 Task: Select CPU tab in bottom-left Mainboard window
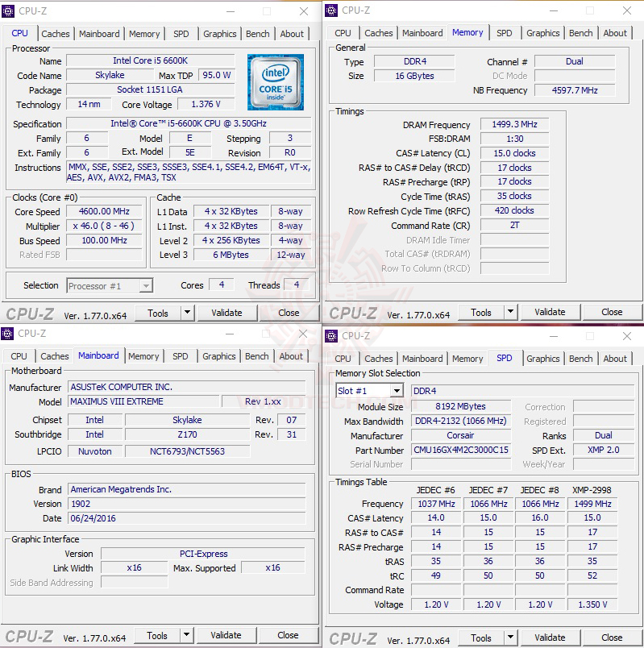coord(19,356)
